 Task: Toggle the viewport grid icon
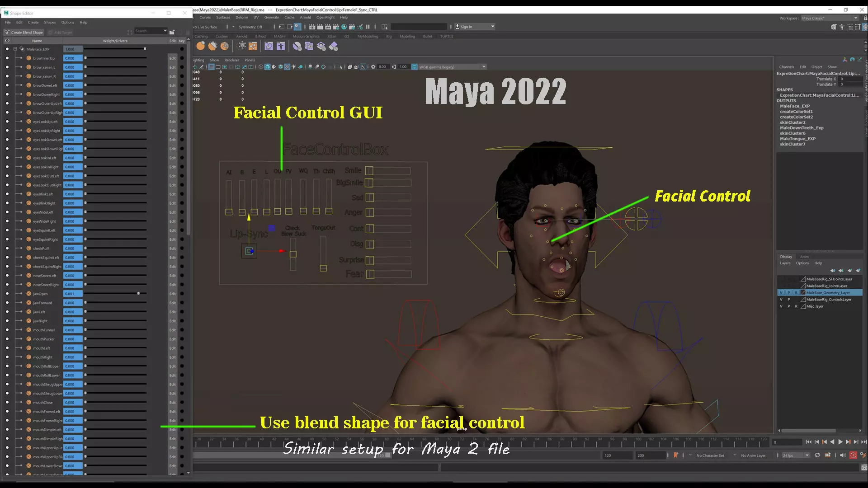(x=211, y=67)
